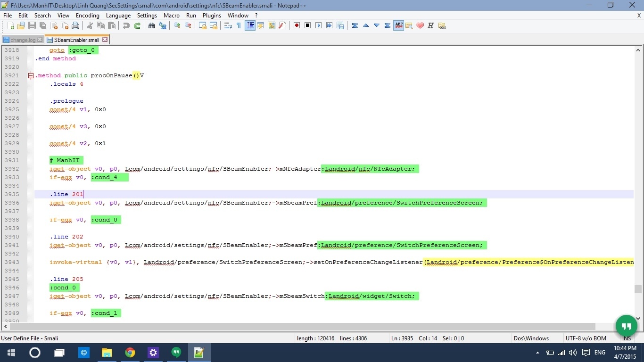Click the heart icon in the toolbar

pyautogui.click(x=420, y=25)
